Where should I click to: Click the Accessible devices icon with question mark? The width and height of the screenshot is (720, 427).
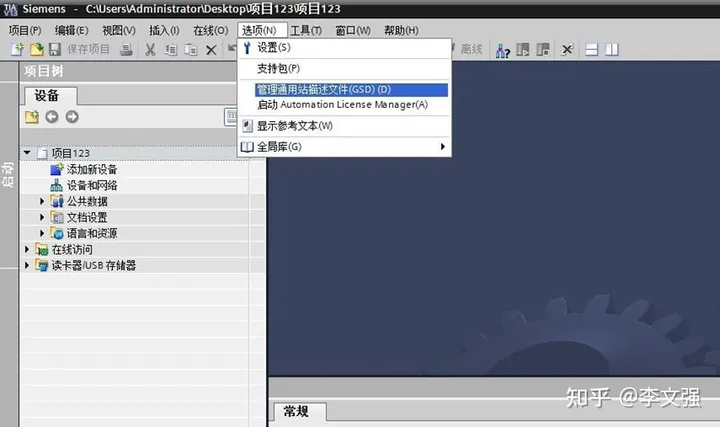[502, 50]
